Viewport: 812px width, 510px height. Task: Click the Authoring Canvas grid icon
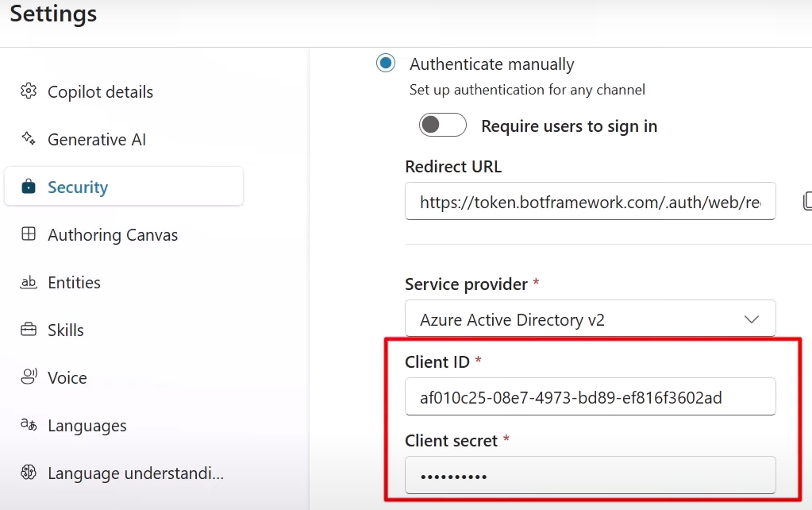pyautogui.click(x=29, y=234)
